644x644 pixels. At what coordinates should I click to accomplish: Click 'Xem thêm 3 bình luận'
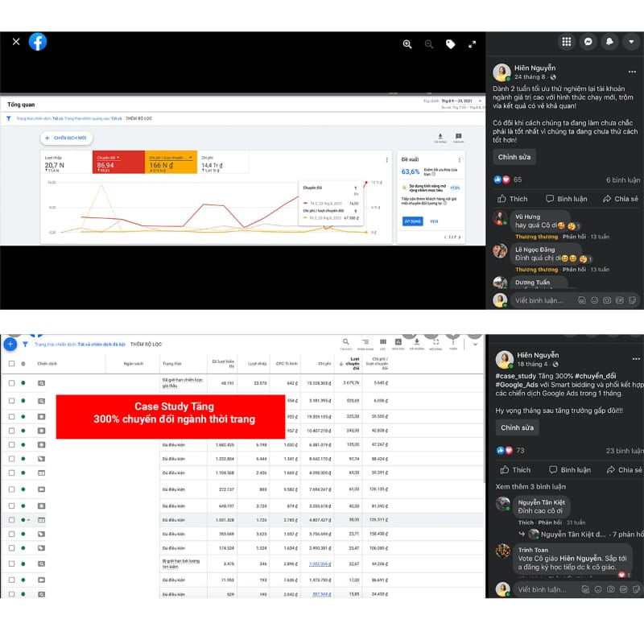point(530,487)
